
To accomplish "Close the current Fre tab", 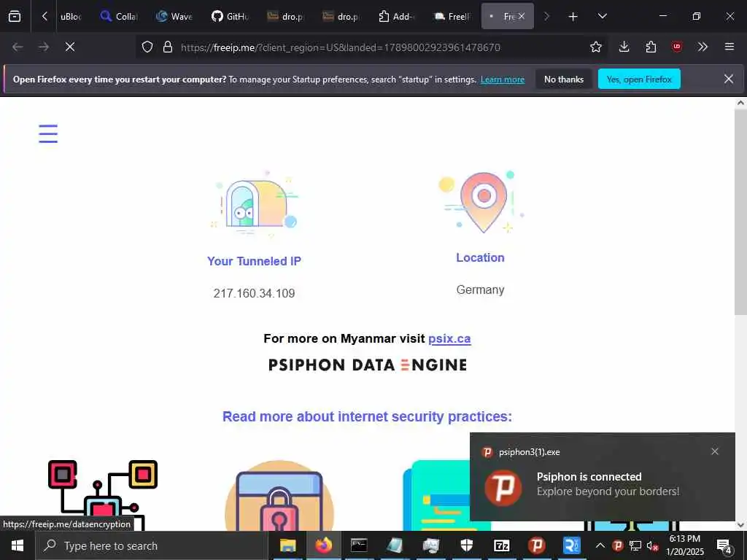I will (x=522, y=16).
